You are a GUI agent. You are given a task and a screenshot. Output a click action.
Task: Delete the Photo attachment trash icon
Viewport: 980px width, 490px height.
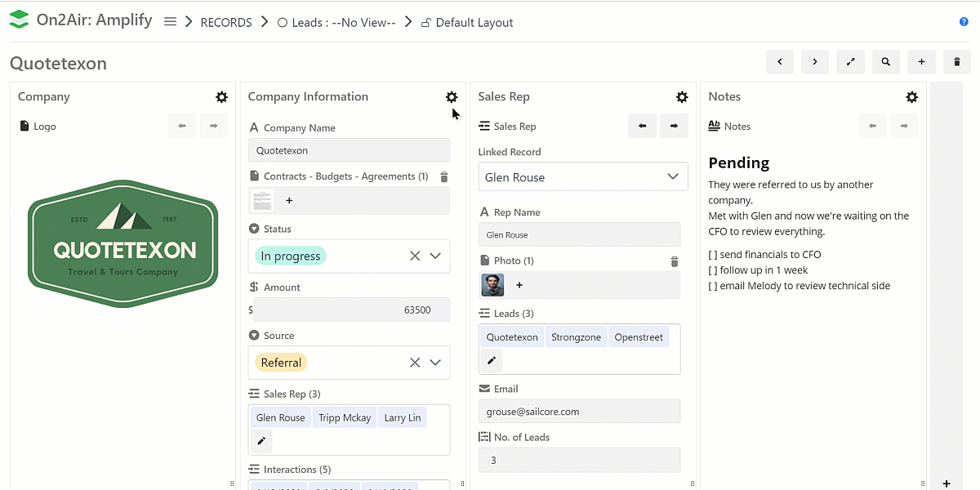[x=674, y=261]
